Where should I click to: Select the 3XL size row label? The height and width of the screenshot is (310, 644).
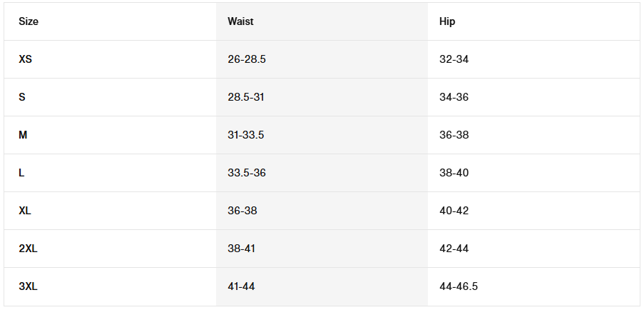point(28,286)
